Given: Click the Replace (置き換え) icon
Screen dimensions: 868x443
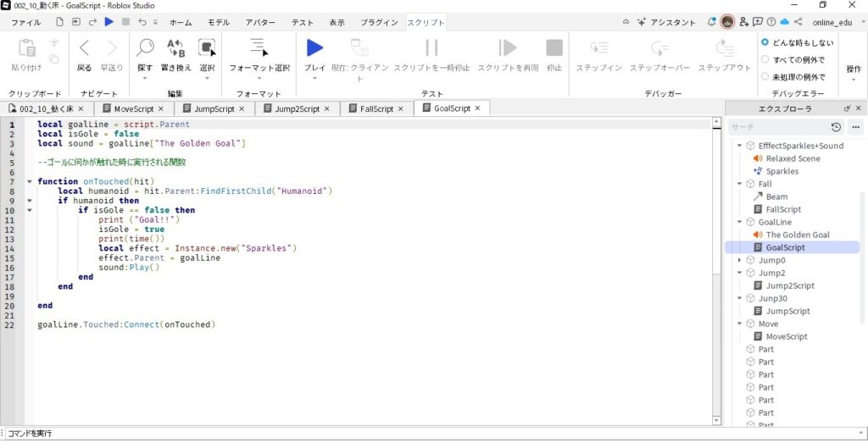Looking at the screenshot, I should [175, 47].
